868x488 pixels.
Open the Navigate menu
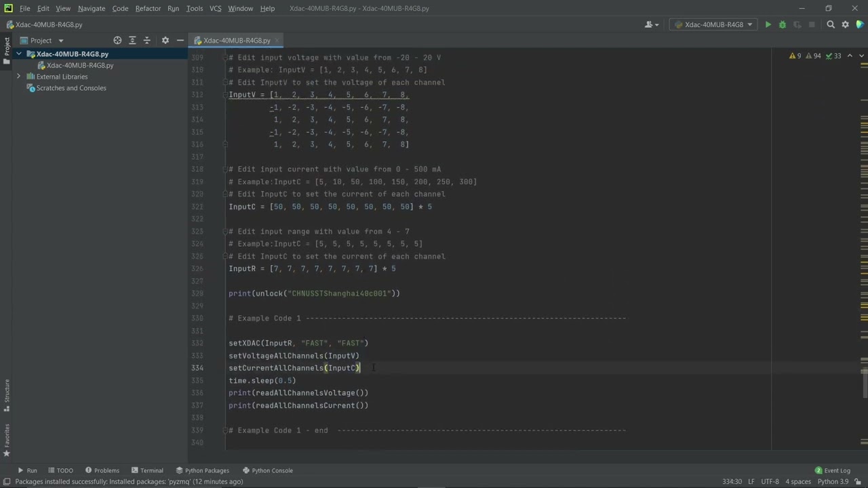tap(92, 8)
